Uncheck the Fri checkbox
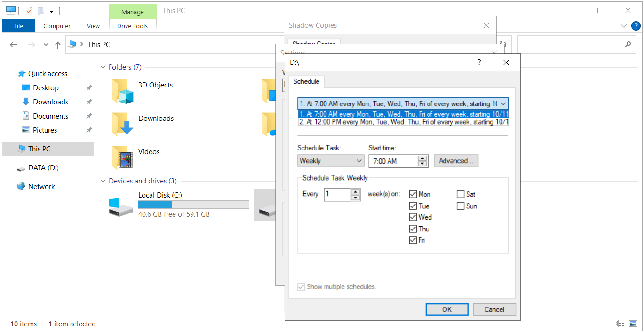644x332 pixels. [x=413, y=240]
